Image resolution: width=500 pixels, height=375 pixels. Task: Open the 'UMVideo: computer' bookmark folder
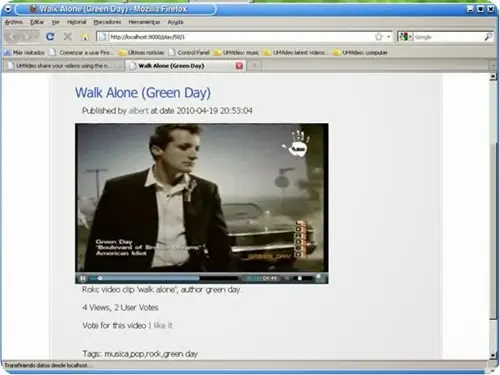[361, 52]
